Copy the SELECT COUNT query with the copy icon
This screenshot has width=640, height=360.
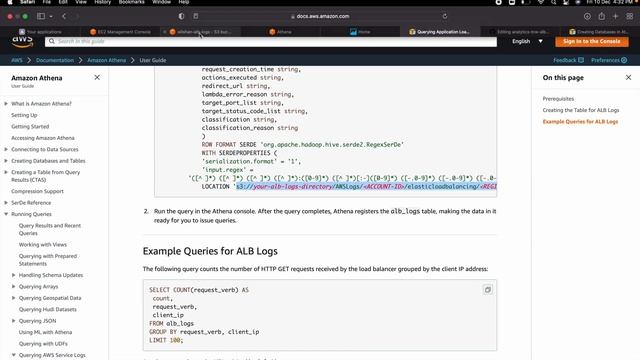pos(488,290)
